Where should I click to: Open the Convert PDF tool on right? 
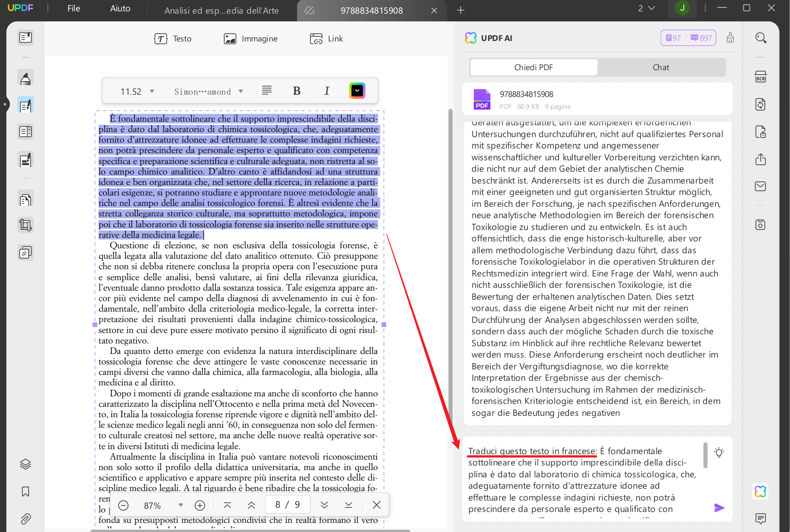(x=760, y=104)
